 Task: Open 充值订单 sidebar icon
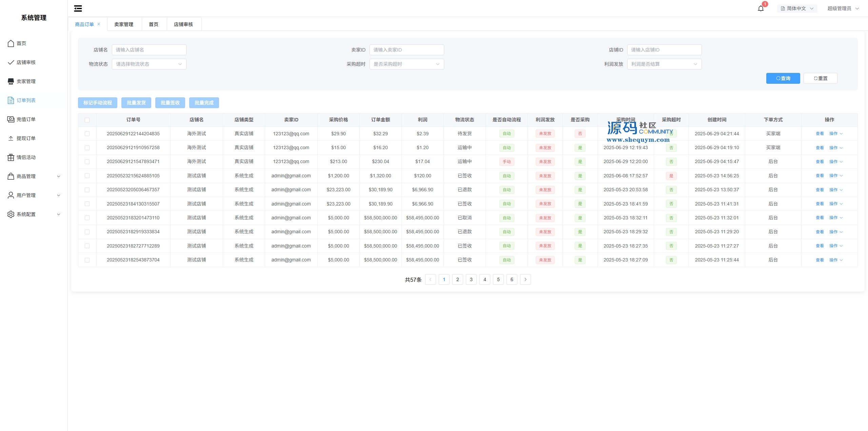(x=11, y=119)
